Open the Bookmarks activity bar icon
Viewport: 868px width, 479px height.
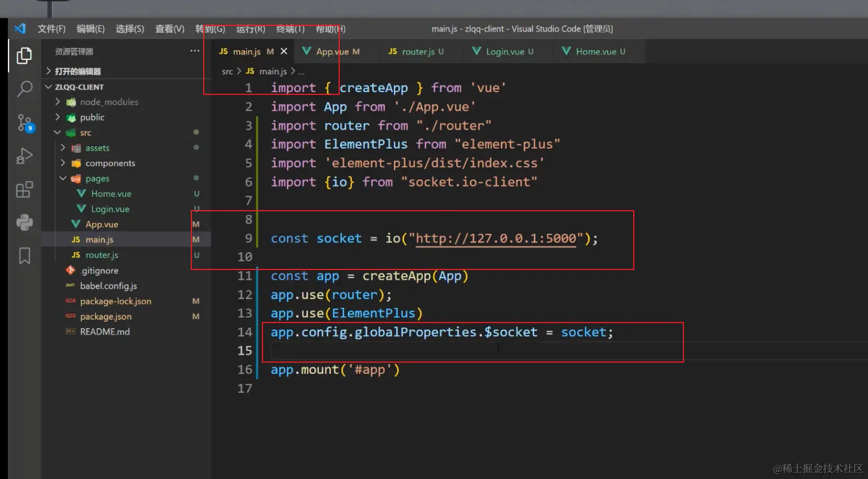click(x=24, y=256)
